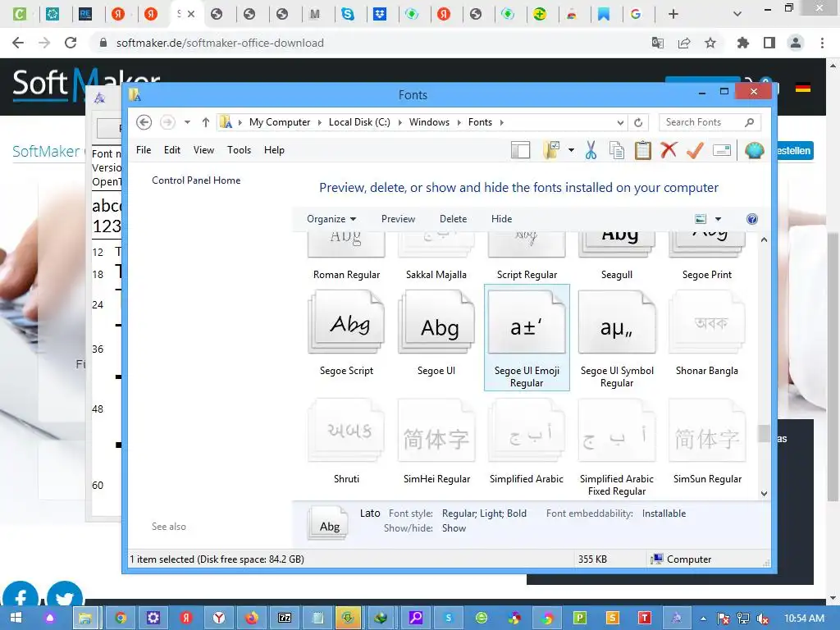Open the recent locations dropdown arrow

187,122
